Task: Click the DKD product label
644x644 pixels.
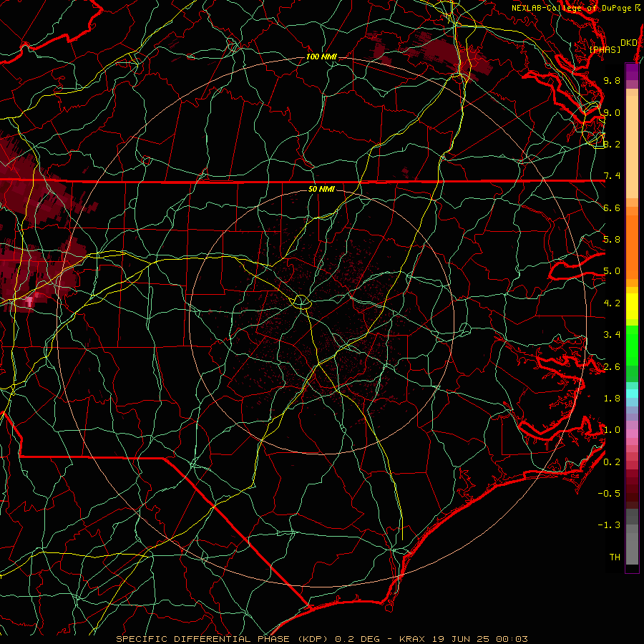Action: coord(628,43)
